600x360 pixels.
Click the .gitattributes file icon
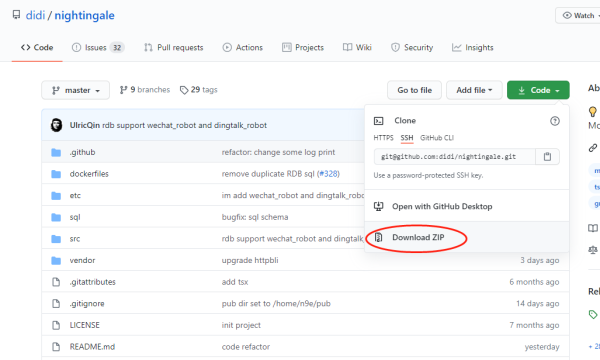coord(56,282)
